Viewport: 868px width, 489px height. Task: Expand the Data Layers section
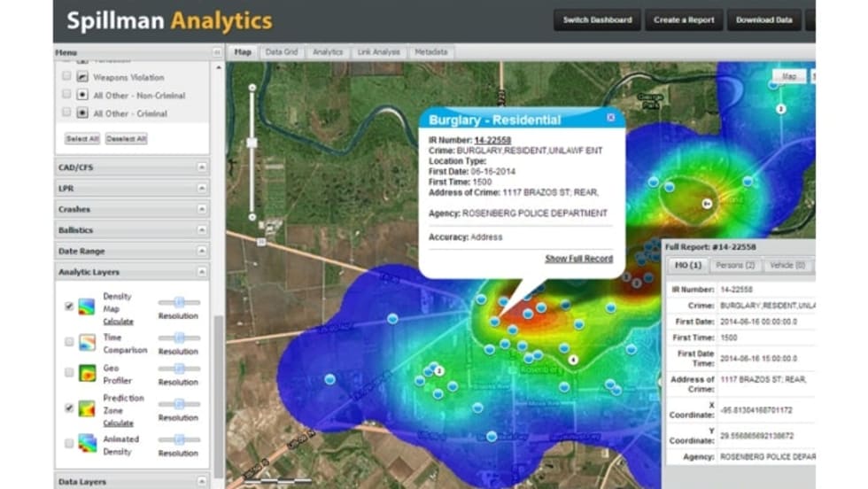202,482
